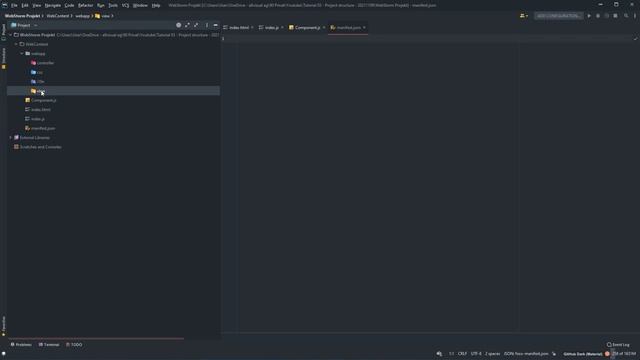Click the Search Everywhere magnifier icon

pyautogui.click(x=626, y=16)
